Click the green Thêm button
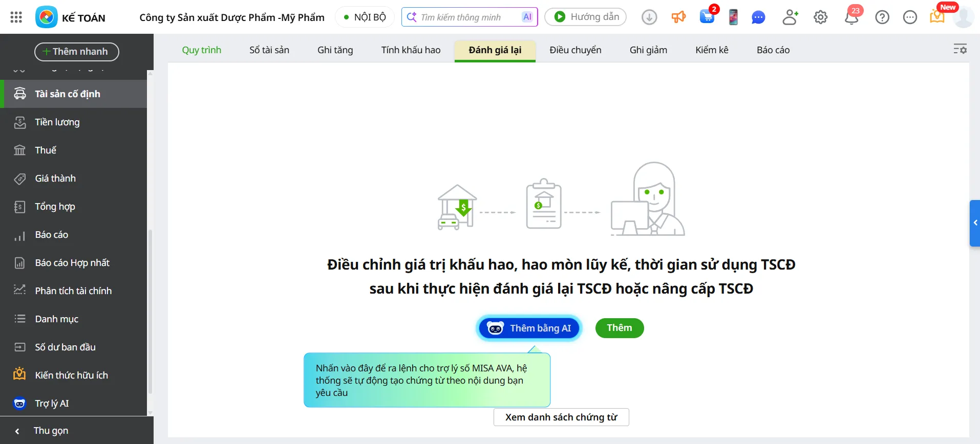Viewport: 980px width, 444px height. (620, 328)
